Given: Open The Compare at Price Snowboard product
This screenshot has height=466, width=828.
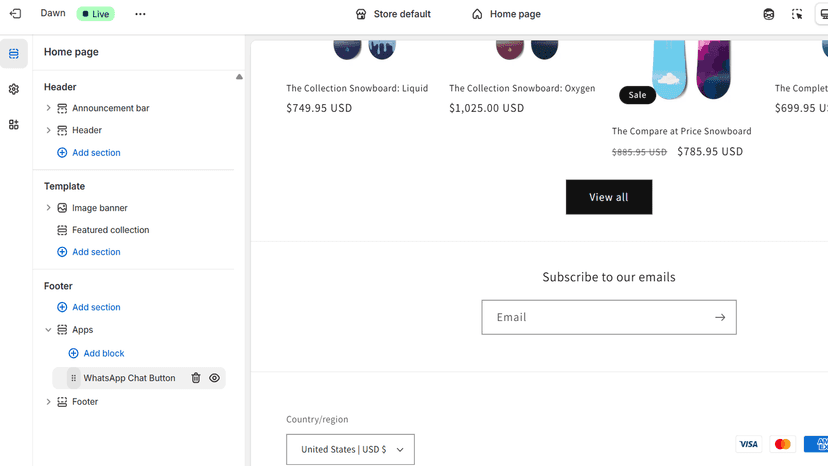Looking at the screenshot, I should [x=681, y=131].
